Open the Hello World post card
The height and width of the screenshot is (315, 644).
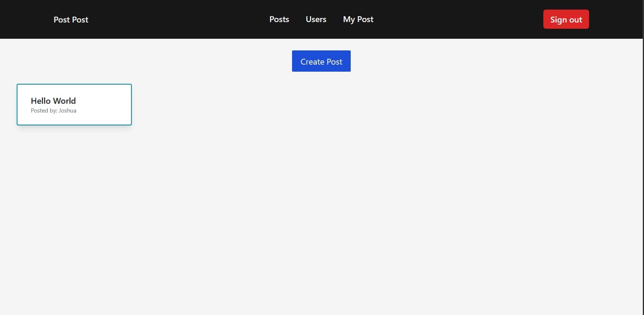tap(74, 105)
